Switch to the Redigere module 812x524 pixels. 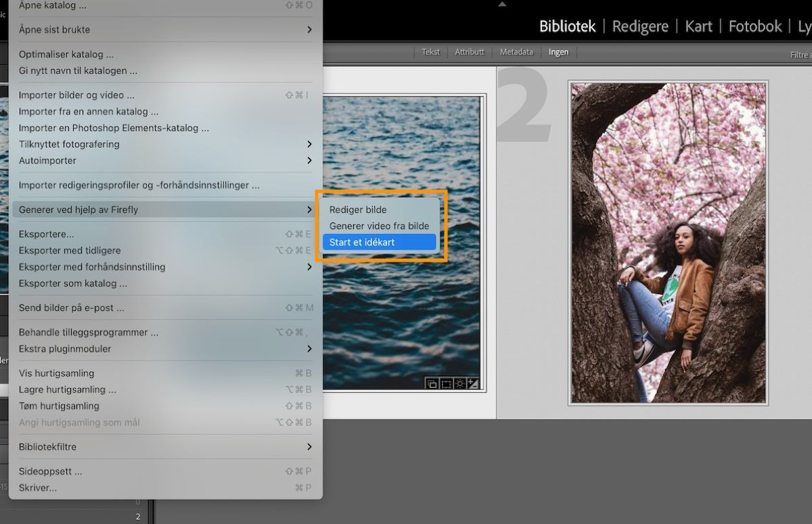[640, 26]
